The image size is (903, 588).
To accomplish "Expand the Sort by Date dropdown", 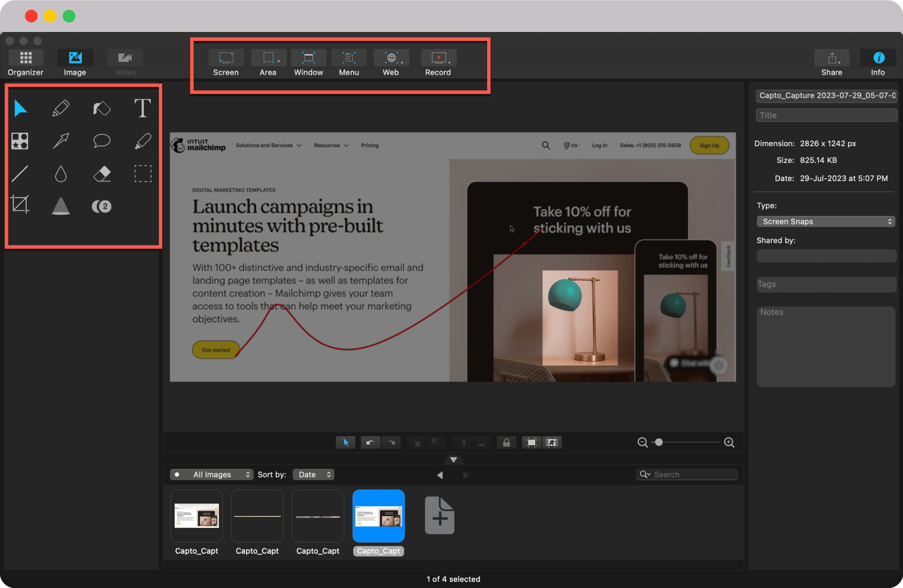I will click(x=314, y=475).
